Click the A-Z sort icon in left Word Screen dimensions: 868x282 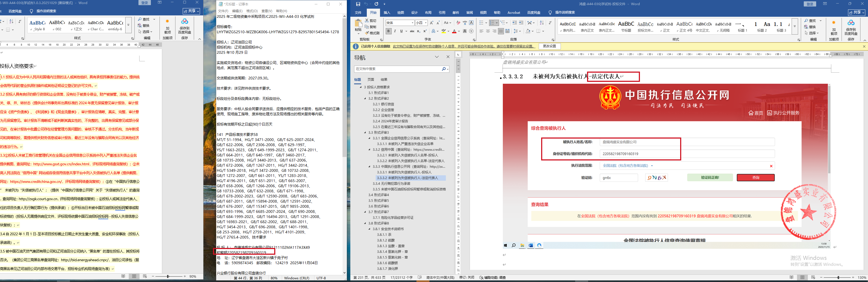point(11,21)
